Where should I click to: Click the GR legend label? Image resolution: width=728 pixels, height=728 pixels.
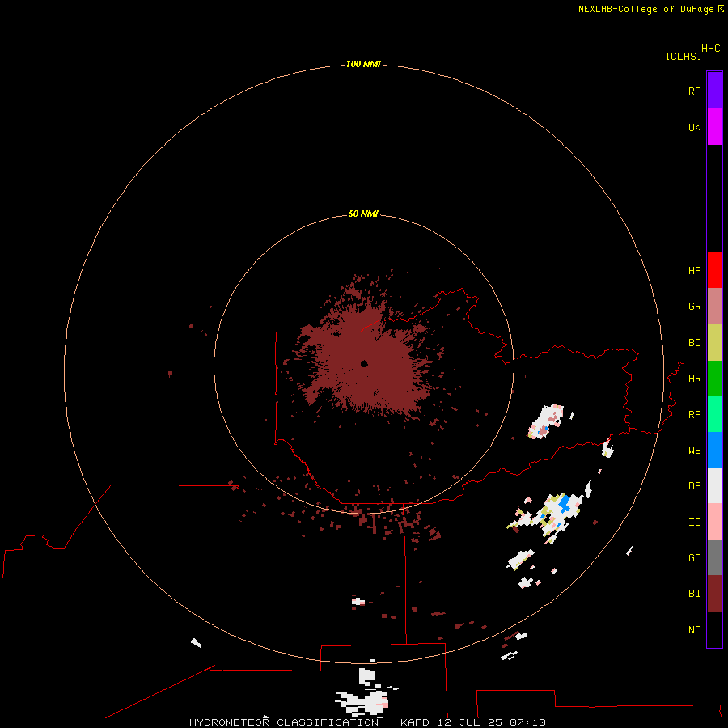coord(694,307)
